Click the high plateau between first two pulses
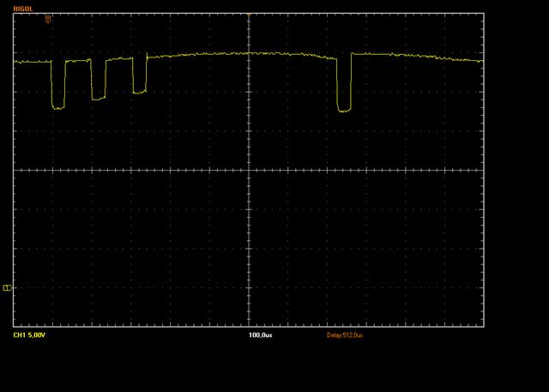Screen dimensions: 549x392 pos(78,60)
